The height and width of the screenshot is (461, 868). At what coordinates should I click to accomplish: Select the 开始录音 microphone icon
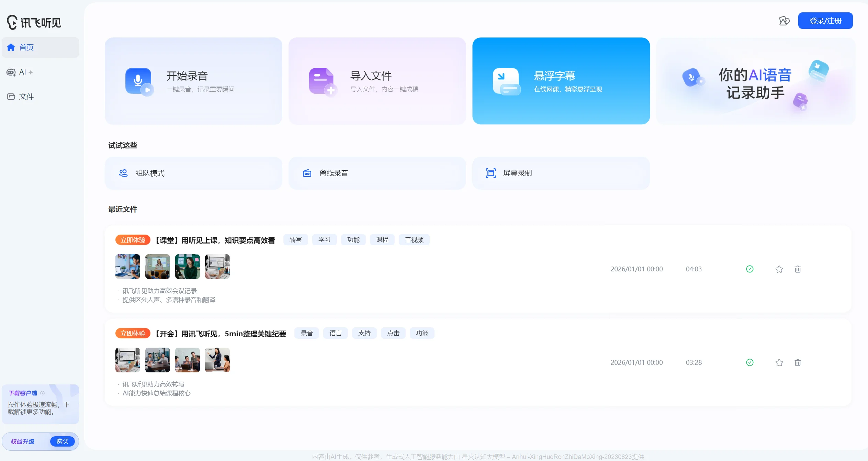pos(139,81)
